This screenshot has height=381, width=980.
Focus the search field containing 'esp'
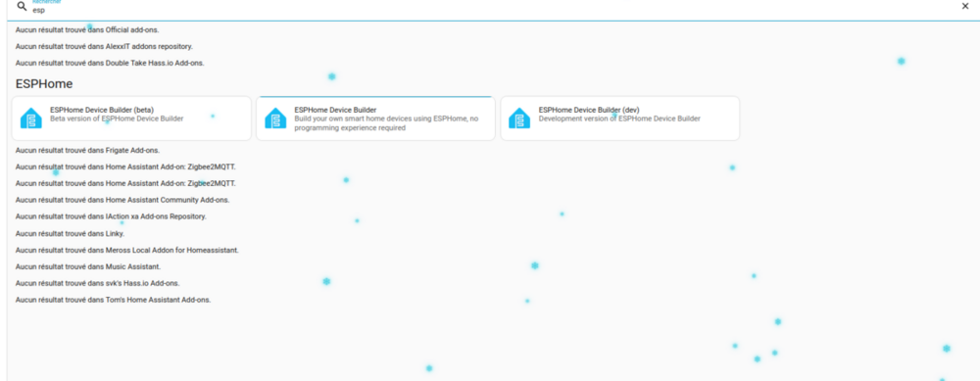tap(494, 10)
